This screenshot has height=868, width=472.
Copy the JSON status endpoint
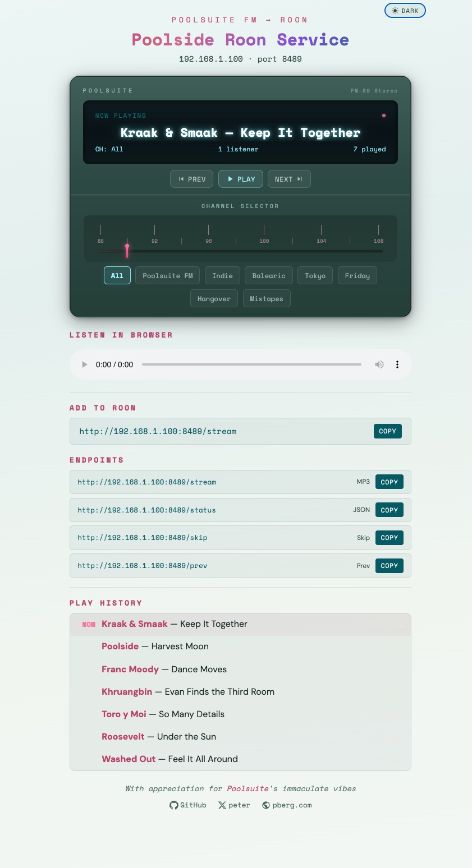click(389, 510)
